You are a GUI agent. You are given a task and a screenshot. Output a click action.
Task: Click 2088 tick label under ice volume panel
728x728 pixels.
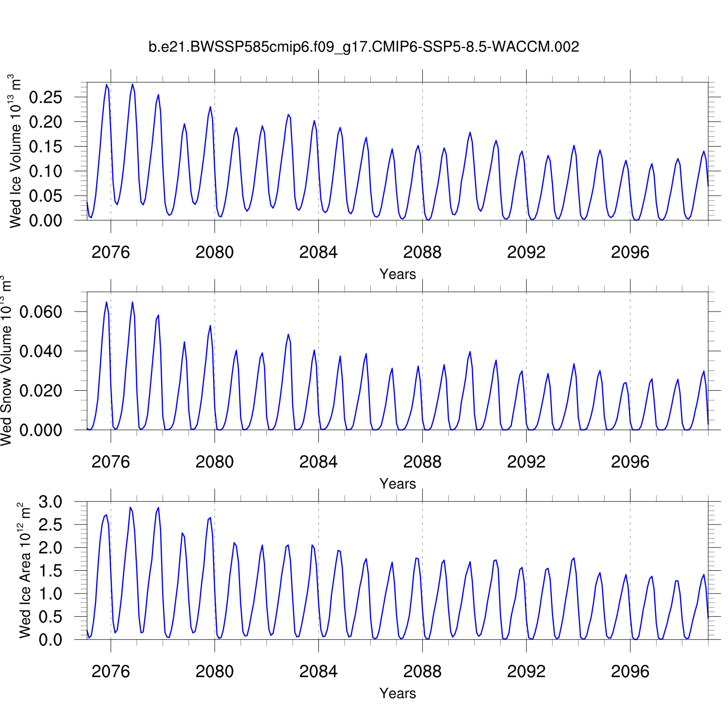[x=422, y=252]
